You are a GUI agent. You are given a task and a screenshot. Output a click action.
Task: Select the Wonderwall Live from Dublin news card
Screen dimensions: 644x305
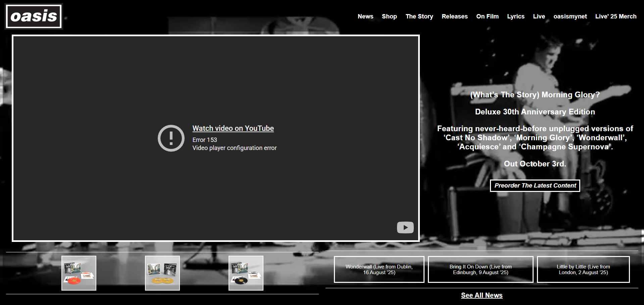(x=379, y=269)
